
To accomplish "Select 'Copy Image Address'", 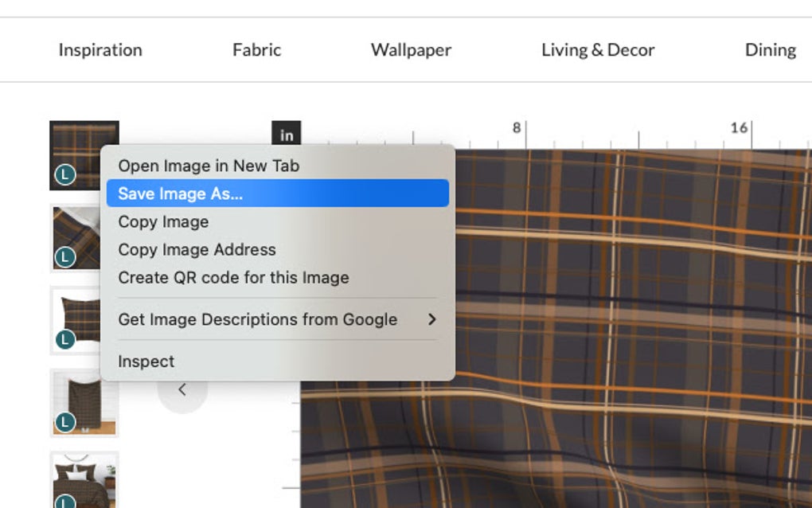I will (197, 249).
